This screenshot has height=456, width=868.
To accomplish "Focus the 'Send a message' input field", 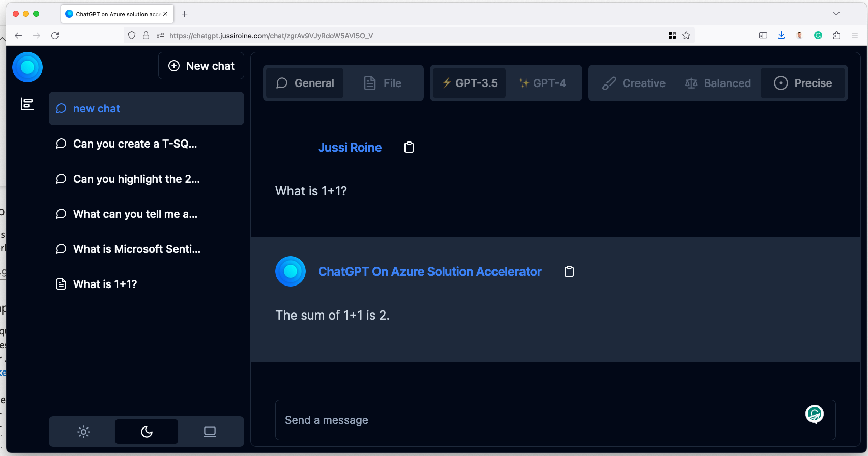I will click(x=555, y=420).
